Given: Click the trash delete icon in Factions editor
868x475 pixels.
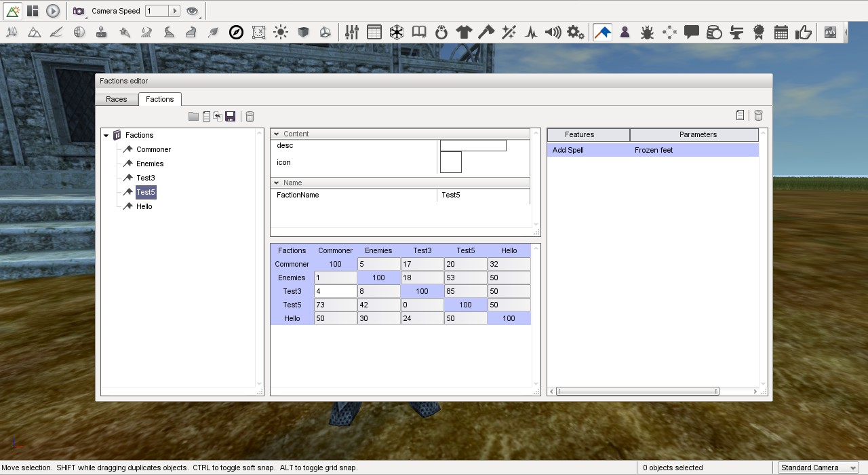Looking at the screenshot, I should click(250, 116).
